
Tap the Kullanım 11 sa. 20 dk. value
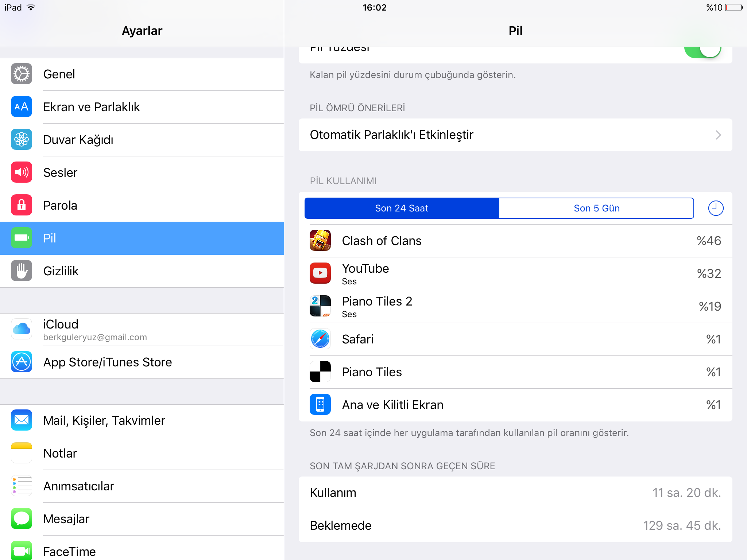pos(687,493)
